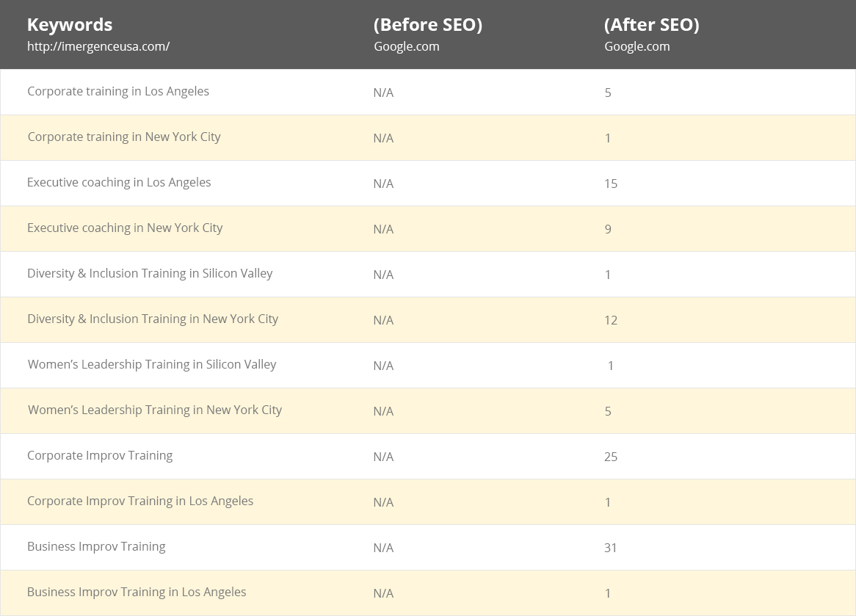Select the 'Business Improv Training' keyword
This screenshot has height=616, width=856.
point(96,547)
